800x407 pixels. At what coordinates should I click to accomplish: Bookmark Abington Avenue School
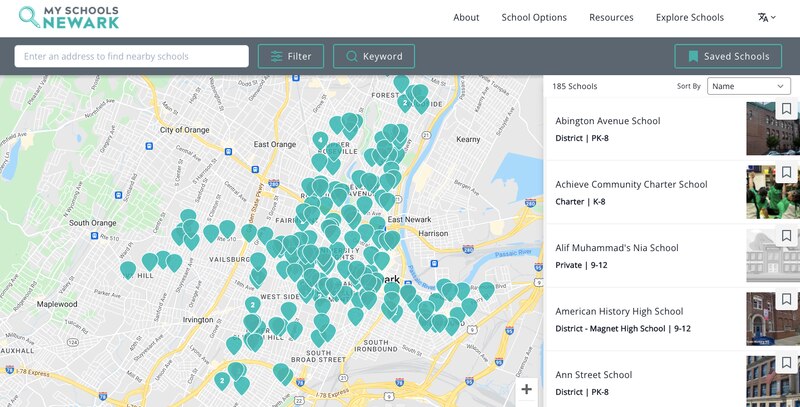[x=786, y=110]
